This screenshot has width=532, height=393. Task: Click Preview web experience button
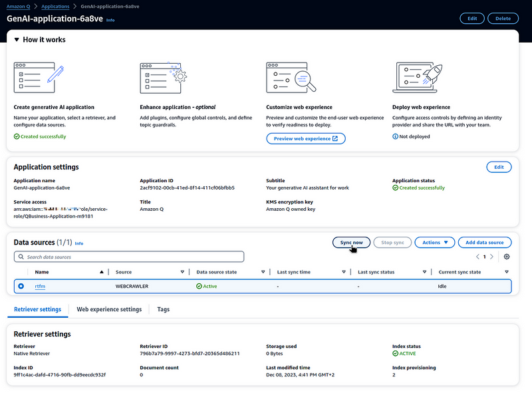point(306,138)
